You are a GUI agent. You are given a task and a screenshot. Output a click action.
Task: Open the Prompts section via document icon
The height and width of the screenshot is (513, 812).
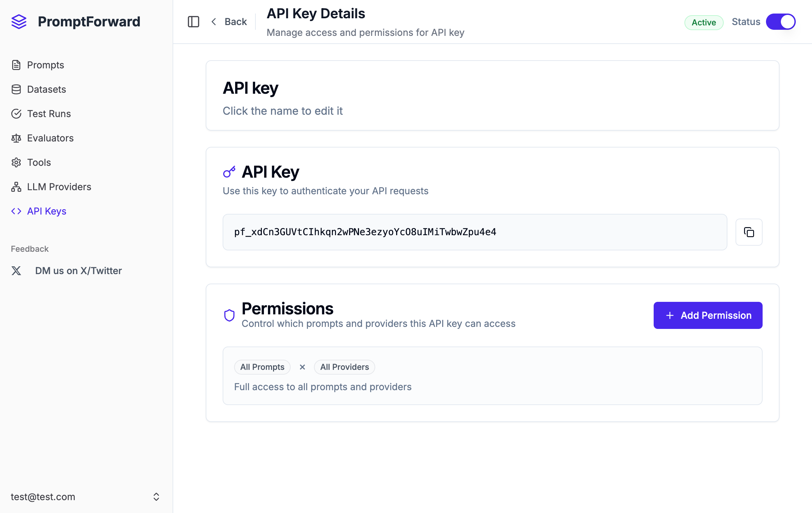click(x=17, y=65)
